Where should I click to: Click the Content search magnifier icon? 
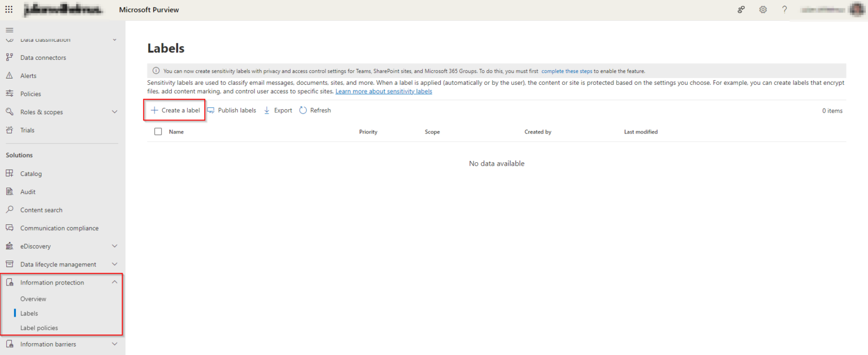pos(10,210)
